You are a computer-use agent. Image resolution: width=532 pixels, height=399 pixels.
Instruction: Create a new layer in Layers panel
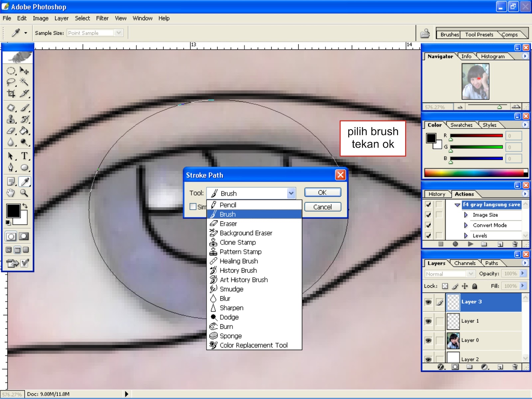(500, 367)
